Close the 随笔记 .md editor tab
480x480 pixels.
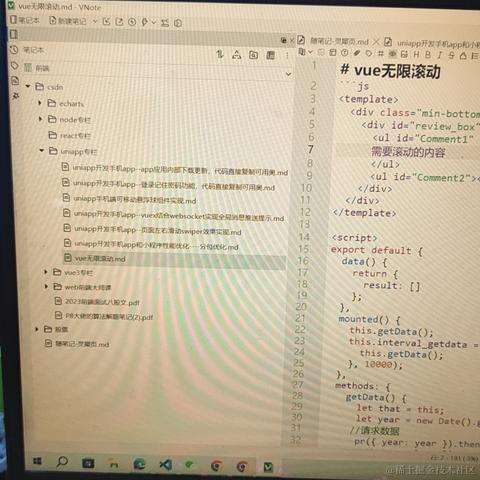coord(376,41)
